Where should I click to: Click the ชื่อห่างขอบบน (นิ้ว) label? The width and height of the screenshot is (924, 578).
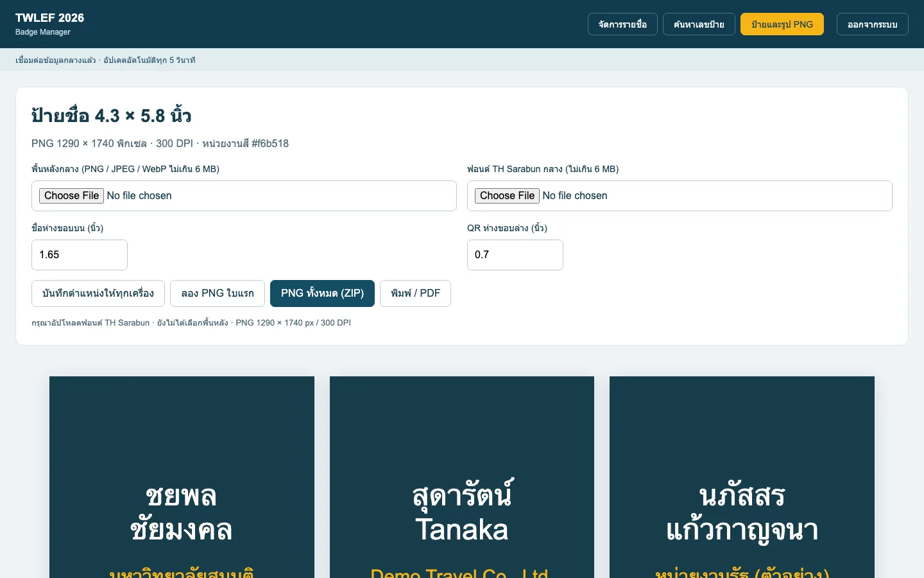pos(67,229)
